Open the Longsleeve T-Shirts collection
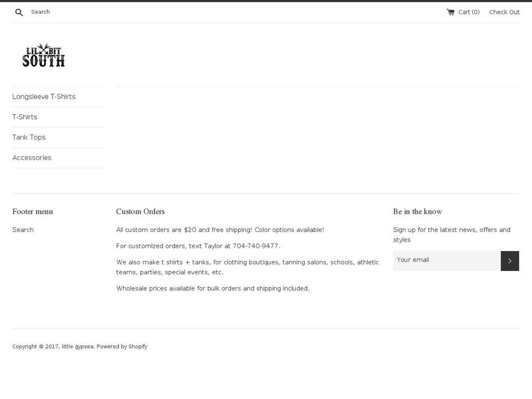Screen dimensions: 532x399 (x=44, y=96)
